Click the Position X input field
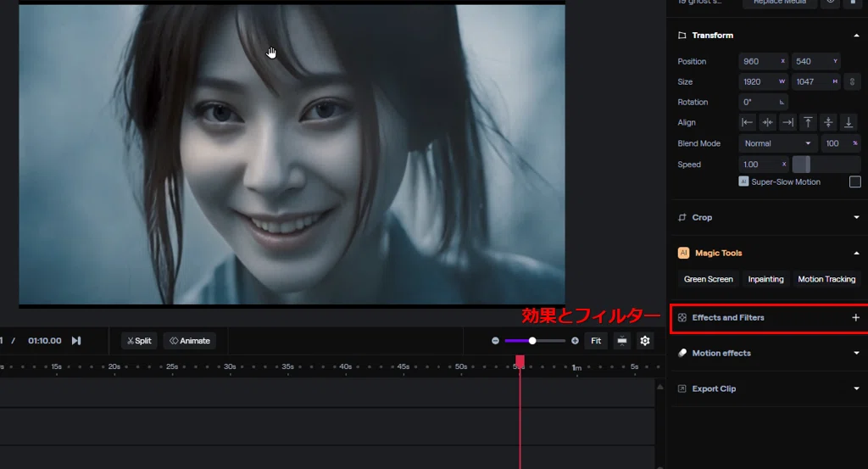This screenshot has width=868, height=469. pos(764,61)
